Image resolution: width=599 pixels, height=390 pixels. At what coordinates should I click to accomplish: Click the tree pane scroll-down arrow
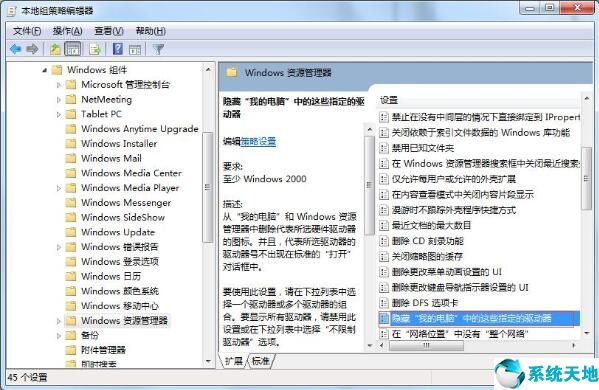click(208, 361)
